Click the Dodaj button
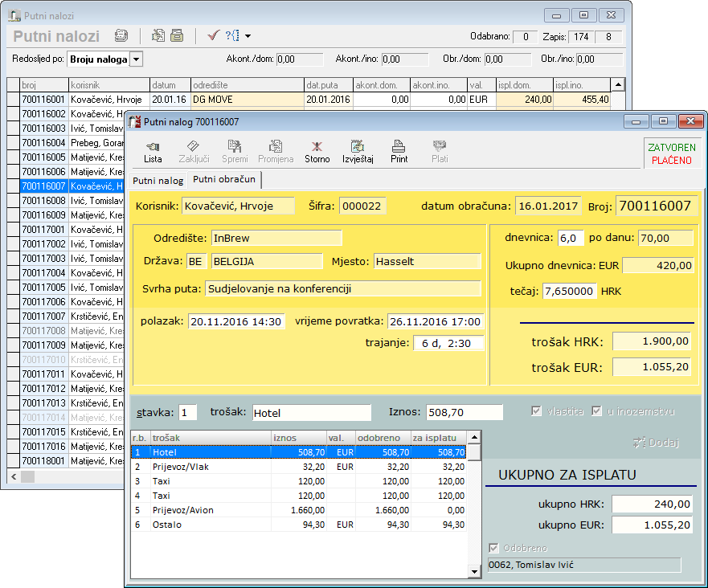Screen dimensions: 708x588 tap(656, 443)
